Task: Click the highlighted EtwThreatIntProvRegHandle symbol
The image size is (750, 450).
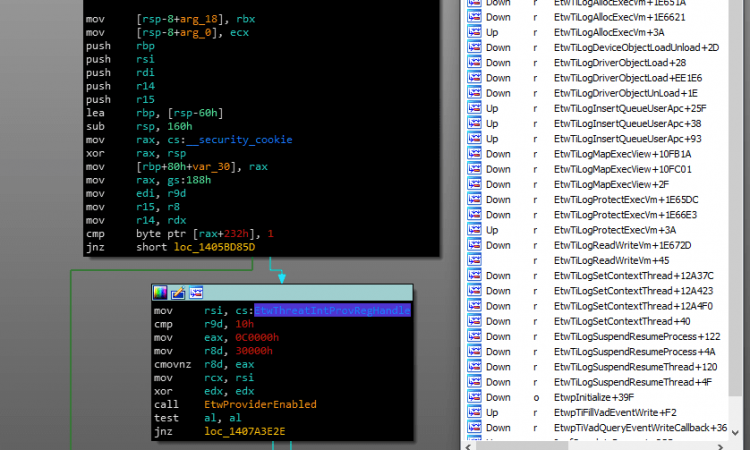Action: pos(332,310)
